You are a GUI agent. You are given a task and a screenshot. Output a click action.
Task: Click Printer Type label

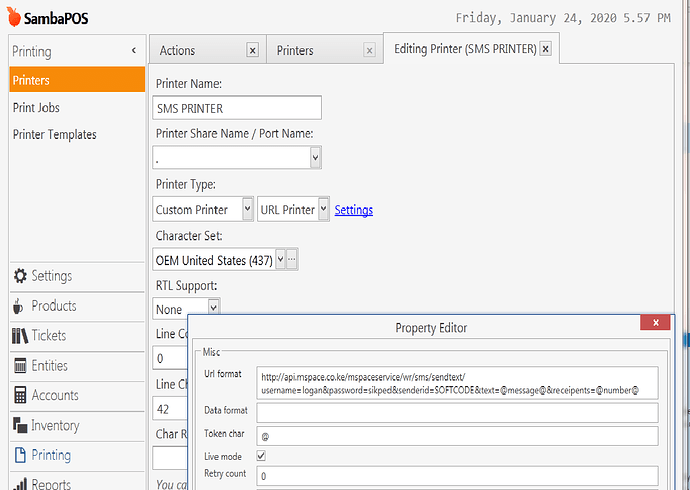coord(186,184)
